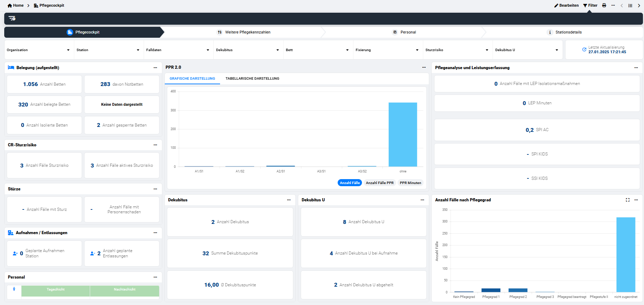Click the LEP Minuten tile
Image resolution: width=644 pixels, height=305 pixels.
pyautogui.click(x=537, y=103)
